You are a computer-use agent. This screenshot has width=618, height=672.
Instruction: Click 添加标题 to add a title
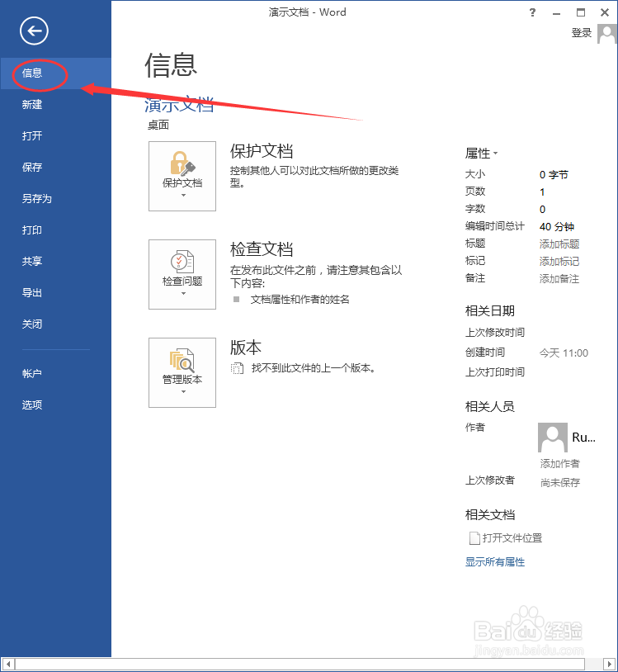click(559, 244)
